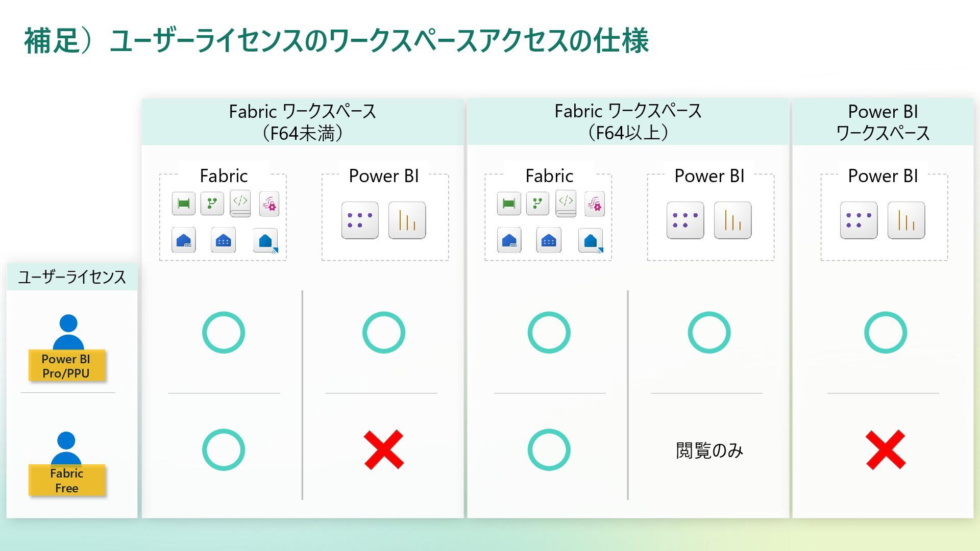The width and height of the screenshot is (980, 551).
Task: Click the Fabric ワークスペース (F64未満) header
Action: (302, 122)
